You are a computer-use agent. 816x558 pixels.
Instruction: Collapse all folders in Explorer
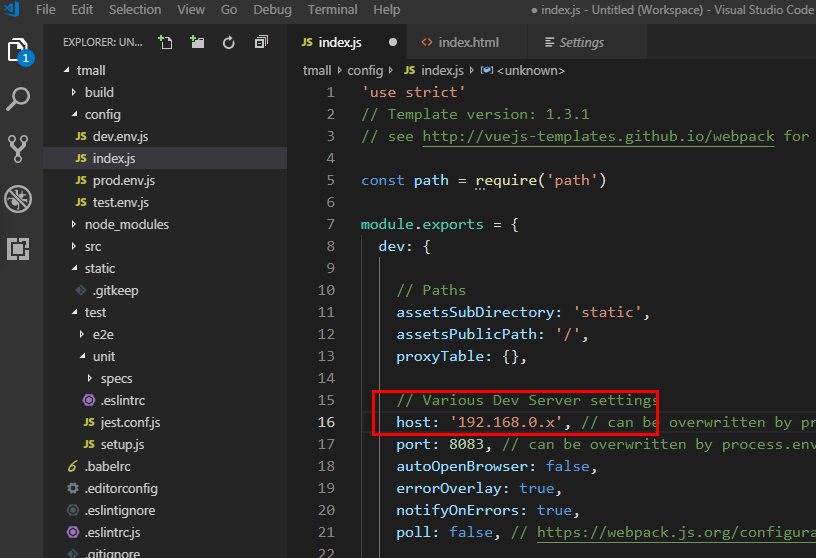261,43
